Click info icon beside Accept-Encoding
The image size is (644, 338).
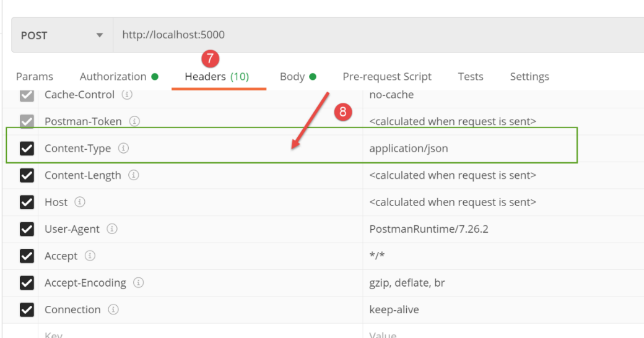coord(138,283)
